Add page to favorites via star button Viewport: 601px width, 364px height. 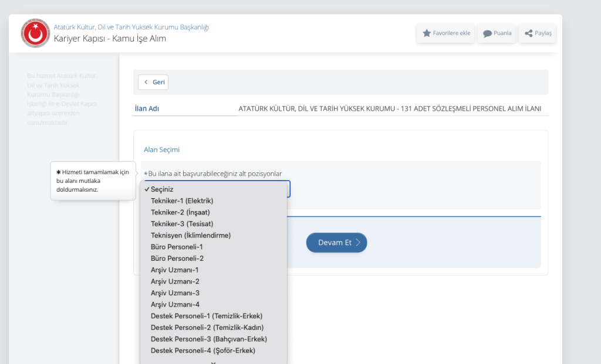pyautogui.click(x=447, y=33)
